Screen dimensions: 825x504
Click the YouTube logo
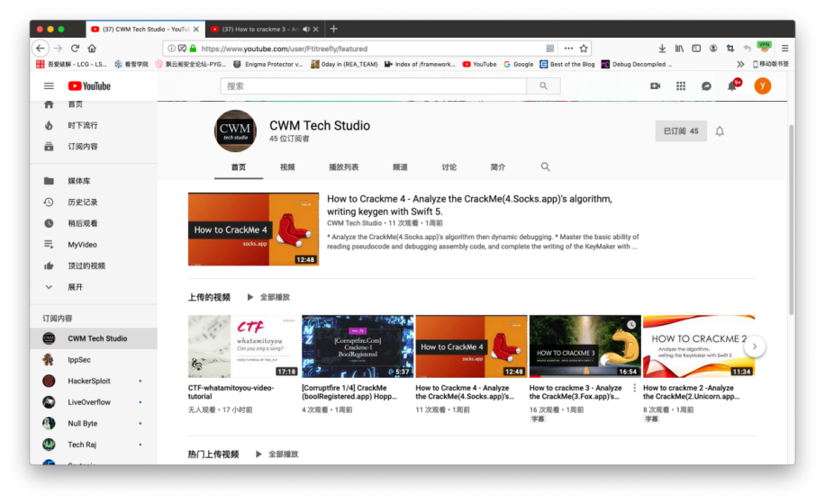pyautogui.click(x=89, y=86)
